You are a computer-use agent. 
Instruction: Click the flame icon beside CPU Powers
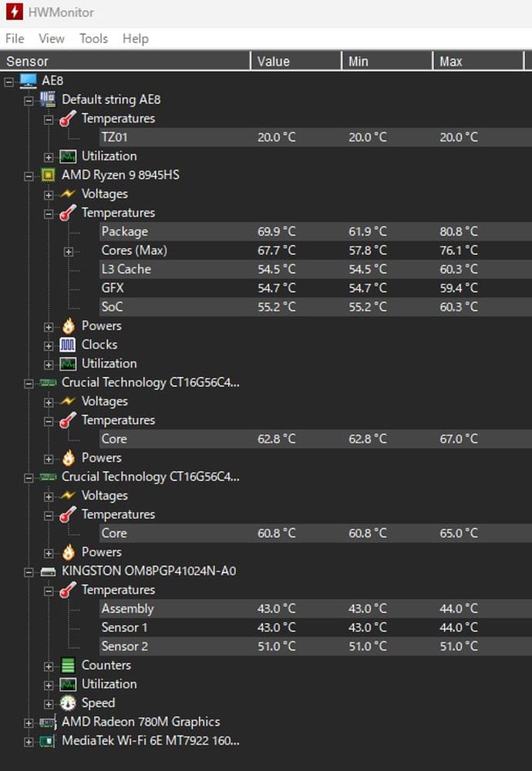(x=68, y=326)
